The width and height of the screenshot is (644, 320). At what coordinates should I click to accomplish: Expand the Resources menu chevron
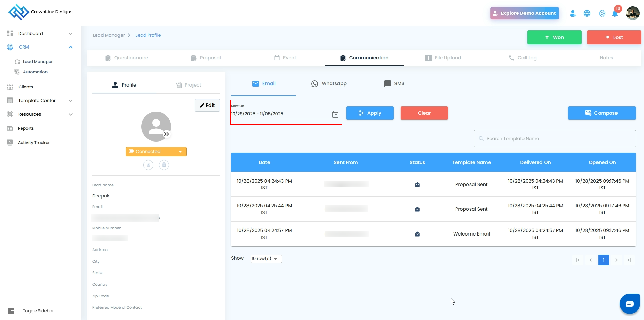tap(71, 114)
